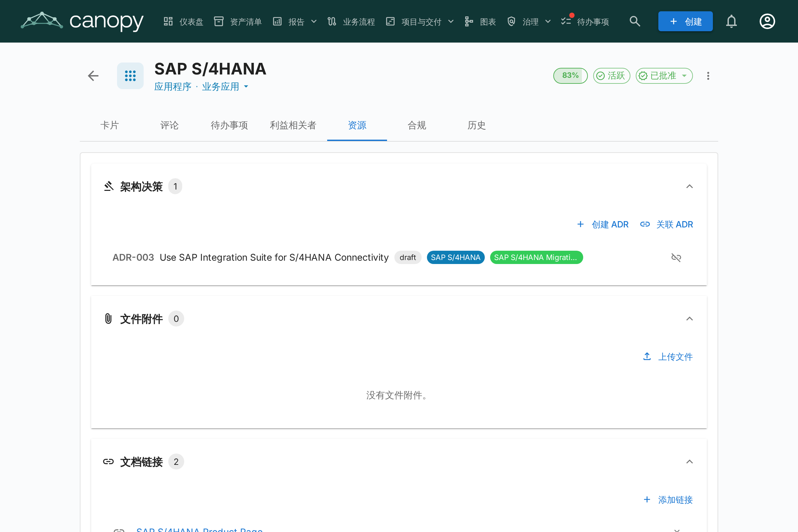
Task: Click the plus icon for 创建 ADR
Action: pyautogui.click(x=581, y=224)
